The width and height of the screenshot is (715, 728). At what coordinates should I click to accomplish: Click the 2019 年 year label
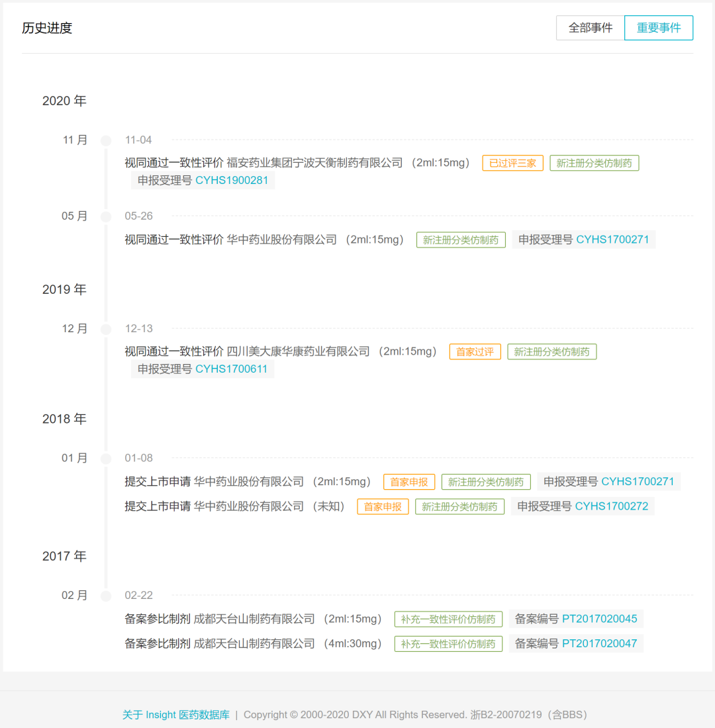click(x=64, y=289)
